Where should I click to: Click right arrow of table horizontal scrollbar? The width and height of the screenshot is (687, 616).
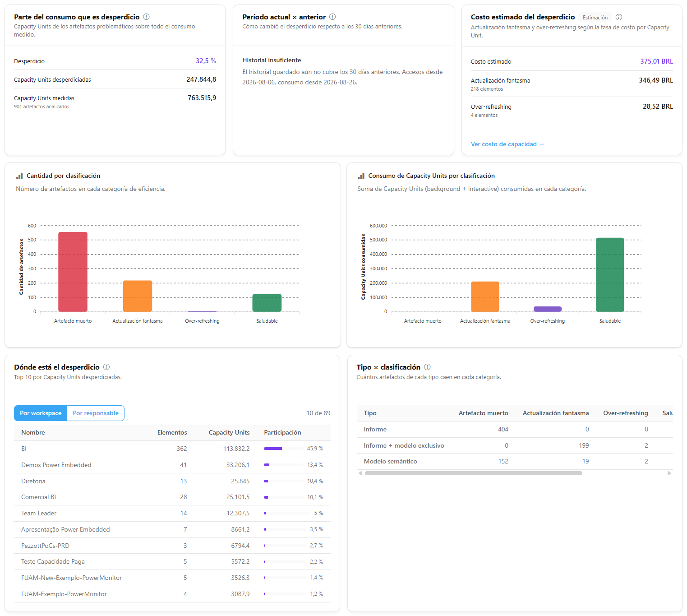[x=669, y=473]
